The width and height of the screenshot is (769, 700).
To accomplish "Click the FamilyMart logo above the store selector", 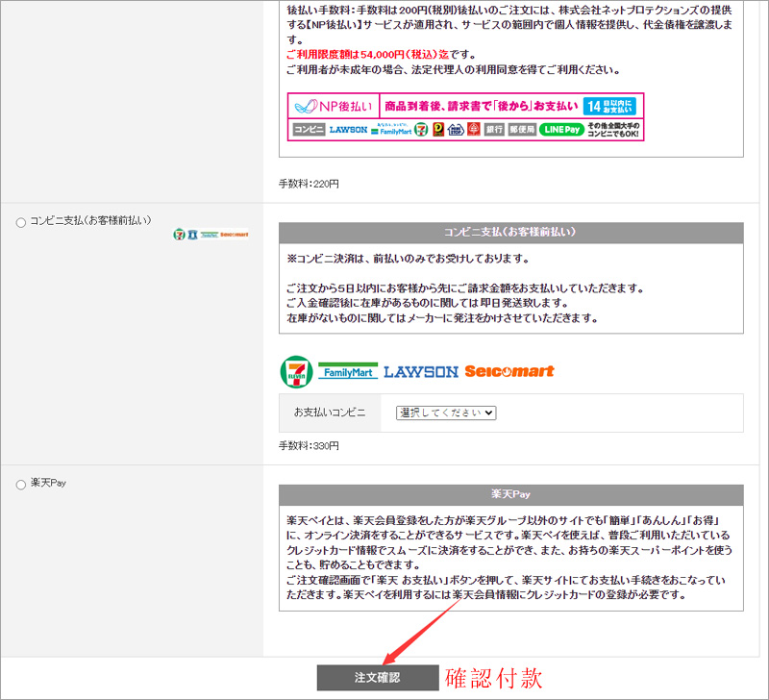I will 348,372.
